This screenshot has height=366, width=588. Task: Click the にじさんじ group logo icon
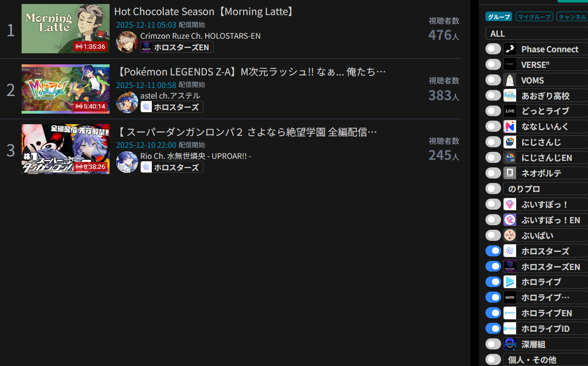click(x=510, y=142)
